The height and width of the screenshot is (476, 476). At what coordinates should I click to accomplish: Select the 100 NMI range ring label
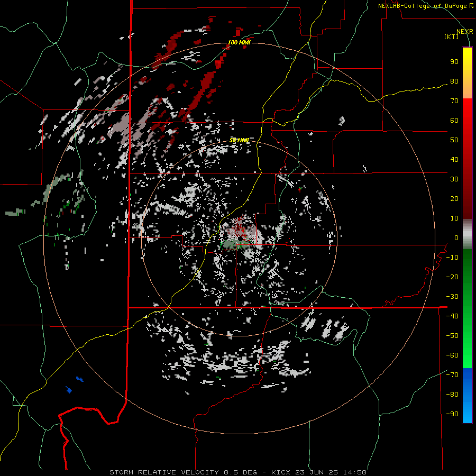pyautogui.click(x=239, y=42)
